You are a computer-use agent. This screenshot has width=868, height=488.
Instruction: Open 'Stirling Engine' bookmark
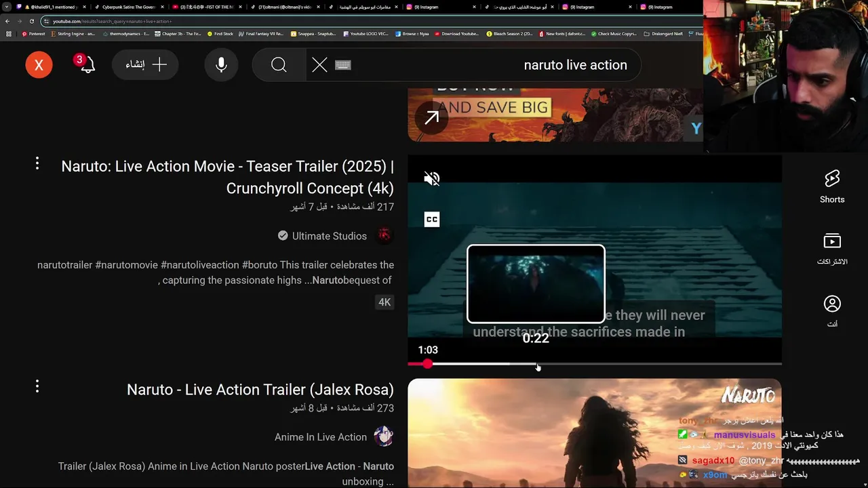(x=73, y=34)
